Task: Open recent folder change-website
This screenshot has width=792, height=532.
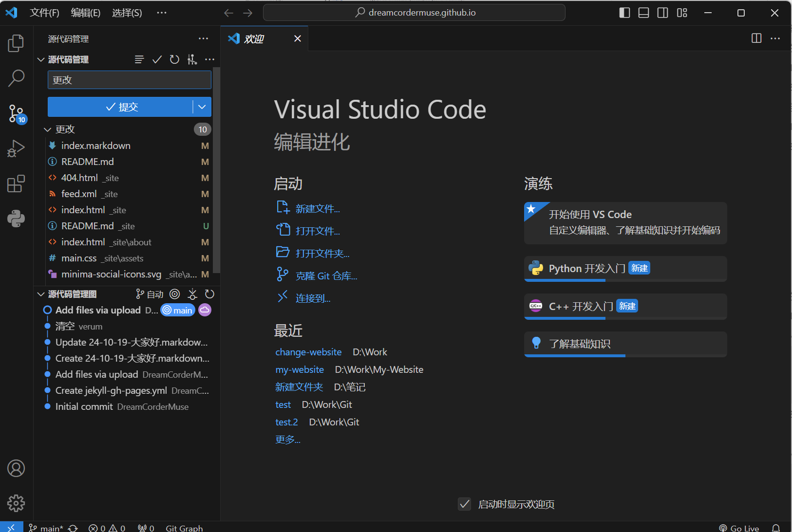Action: click(308, 352)
